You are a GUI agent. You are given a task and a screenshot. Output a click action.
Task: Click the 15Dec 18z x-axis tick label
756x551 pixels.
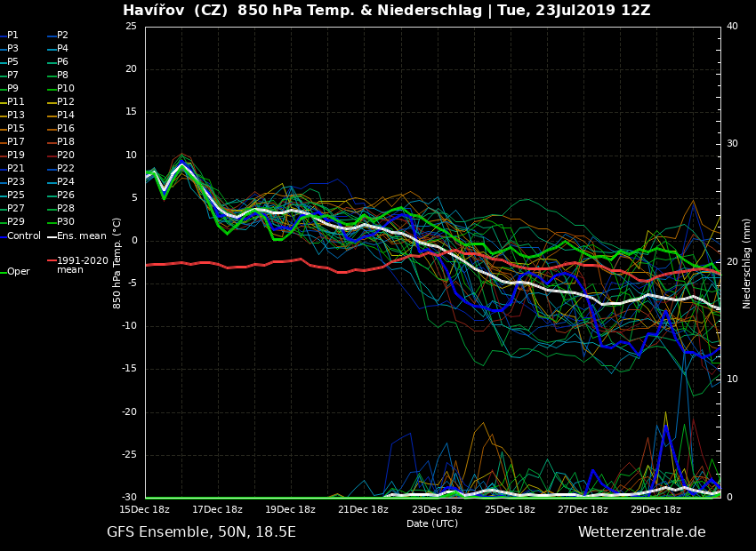pos(145,510)
